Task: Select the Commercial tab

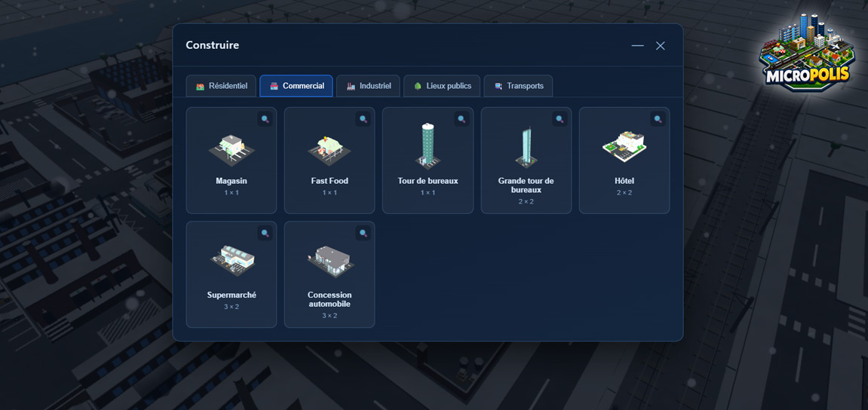Action: [x=296, y=86]
